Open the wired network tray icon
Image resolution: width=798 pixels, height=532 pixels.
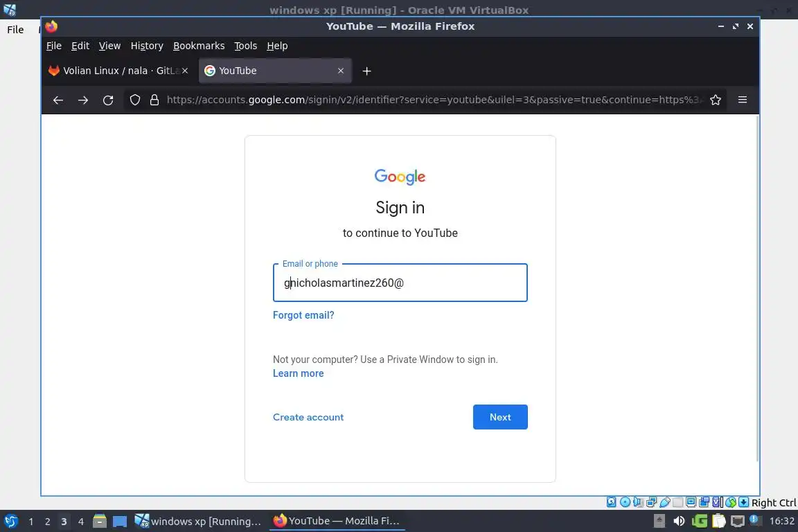coord(738,522)
